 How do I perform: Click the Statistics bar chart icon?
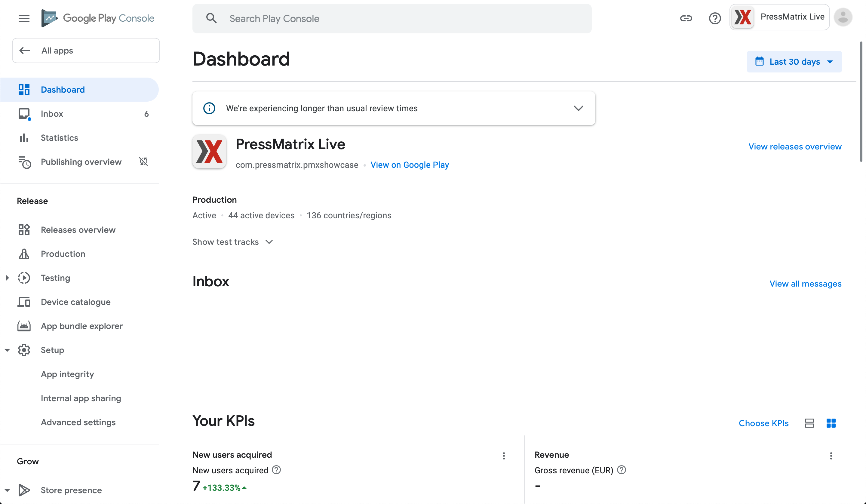click(x=24, y=137)
